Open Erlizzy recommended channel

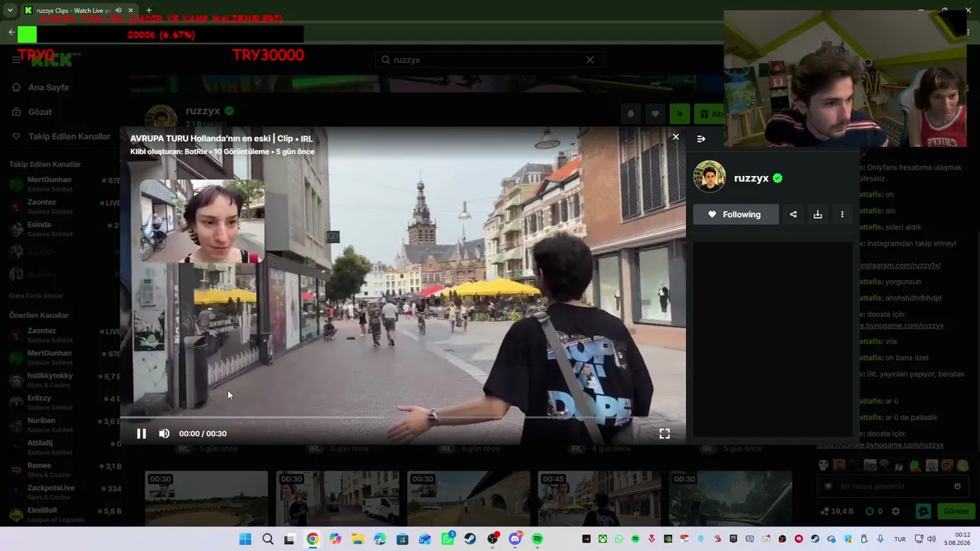(x=64, y=402)
